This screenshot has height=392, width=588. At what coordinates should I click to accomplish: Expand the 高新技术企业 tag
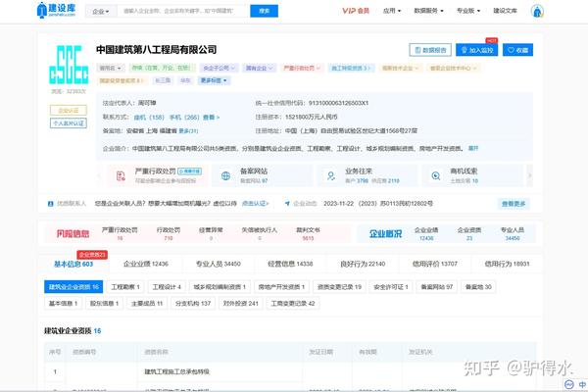[400, 68]
